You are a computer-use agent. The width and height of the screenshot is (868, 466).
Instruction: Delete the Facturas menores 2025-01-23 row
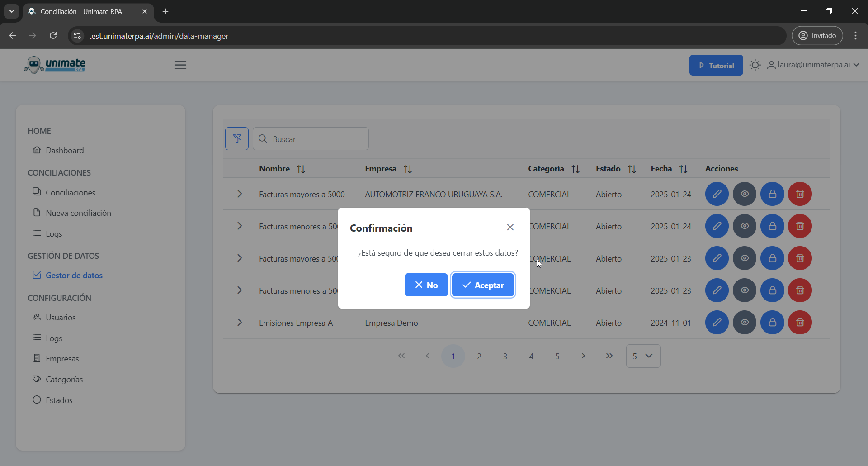800,290
